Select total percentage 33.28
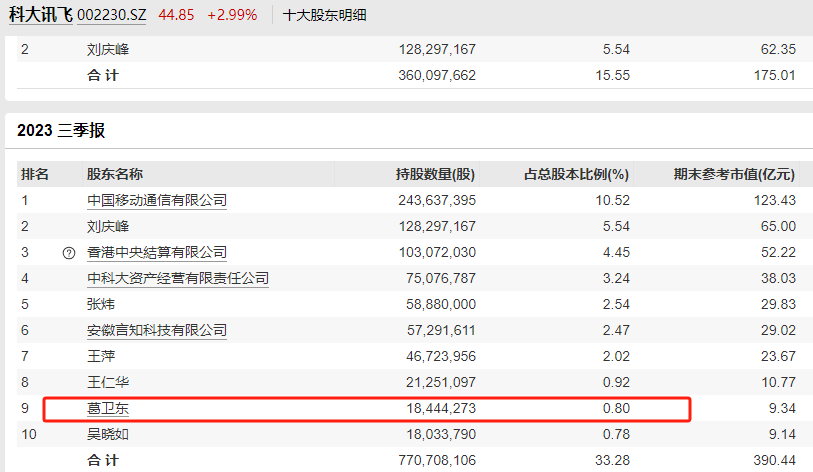 point(612,460)
